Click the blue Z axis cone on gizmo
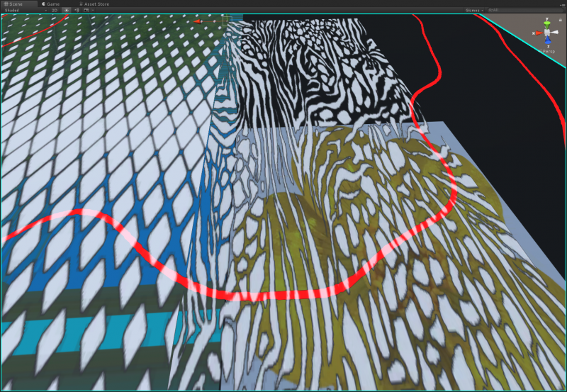 548,41
